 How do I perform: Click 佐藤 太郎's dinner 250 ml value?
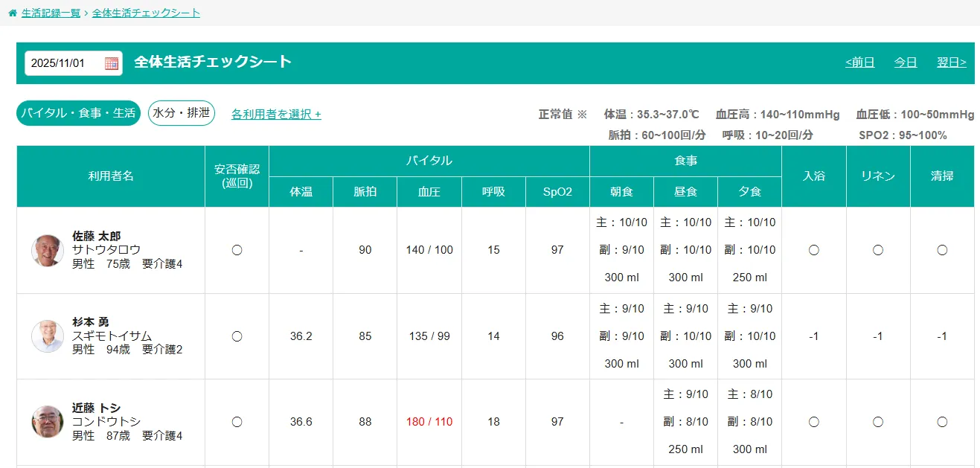pos(749,278)
